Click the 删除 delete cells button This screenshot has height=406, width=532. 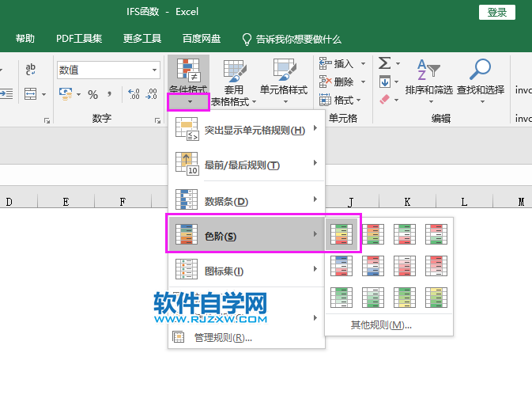pyautogui.click(x=337, y=82)
